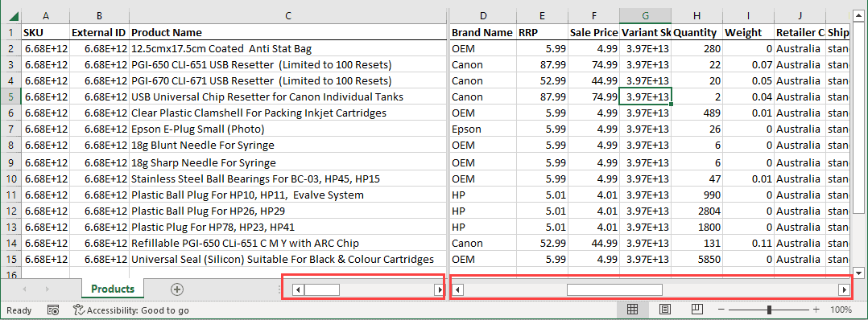Select quantity cell showing 5850

click(x=697, y=259)
